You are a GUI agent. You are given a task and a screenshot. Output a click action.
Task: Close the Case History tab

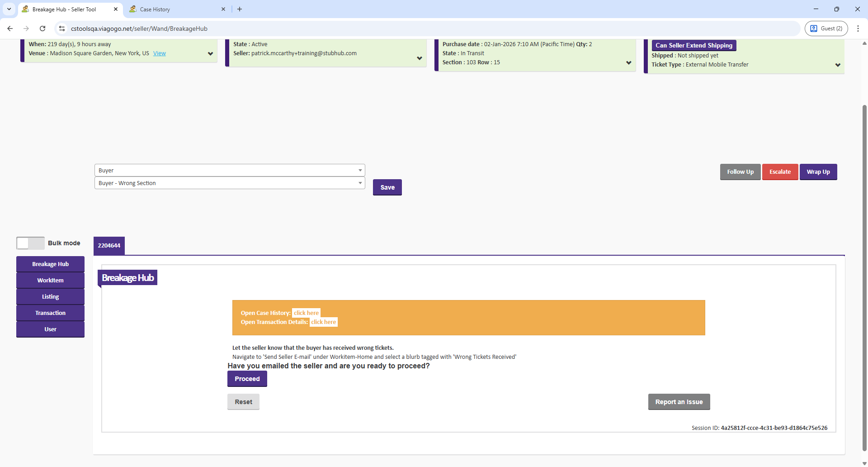223,9
